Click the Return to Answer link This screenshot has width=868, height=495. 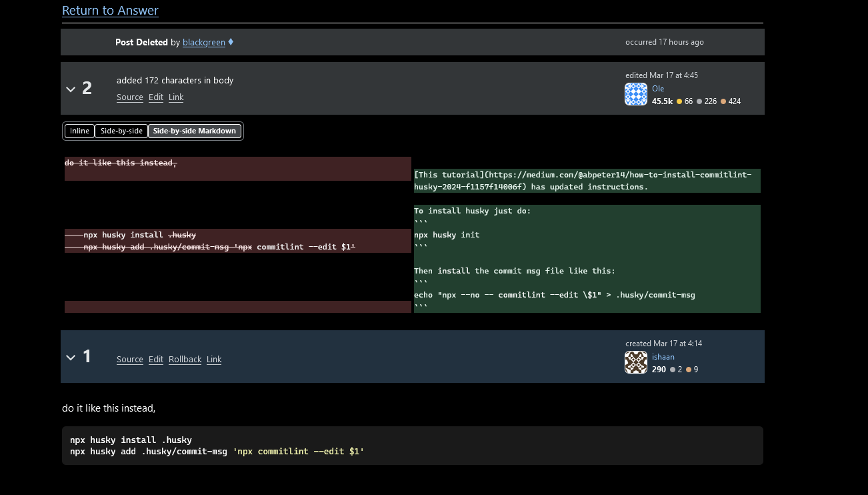pos(110,11)
